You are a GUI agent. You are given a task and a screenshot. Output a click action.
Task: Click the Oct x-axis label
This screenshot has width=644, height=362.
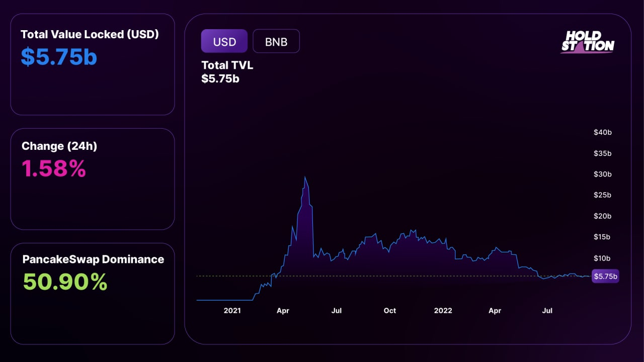[x=390, y=311]
